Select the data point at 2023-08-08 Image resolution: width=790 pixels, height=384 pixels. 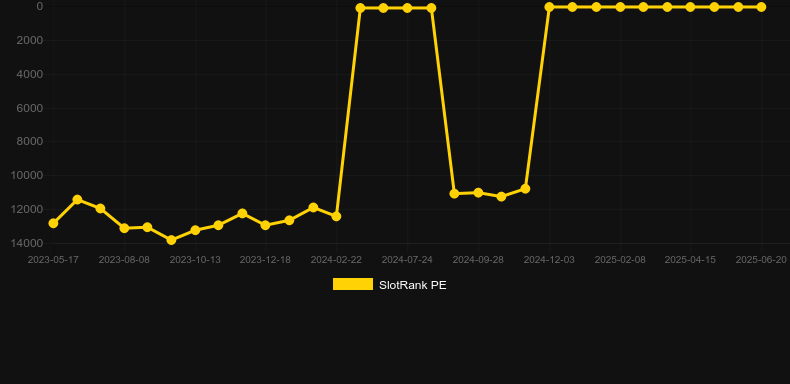(124, 228)
